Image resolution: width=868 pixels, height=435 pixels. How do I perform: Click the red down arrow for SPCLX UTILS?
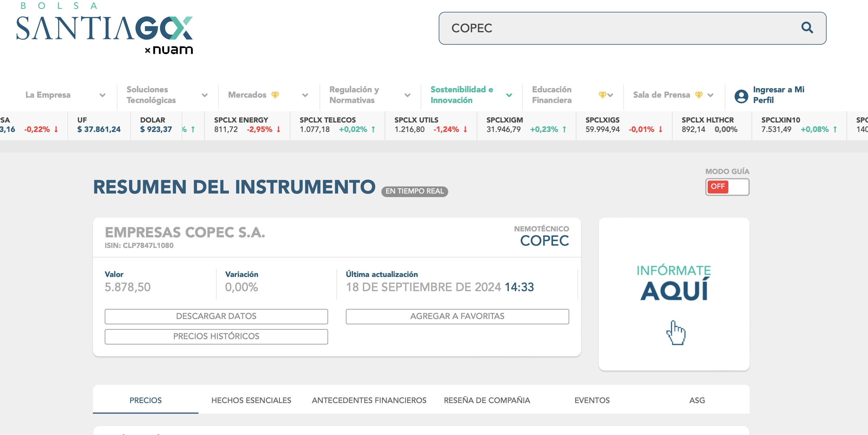[x=465, y=129]
